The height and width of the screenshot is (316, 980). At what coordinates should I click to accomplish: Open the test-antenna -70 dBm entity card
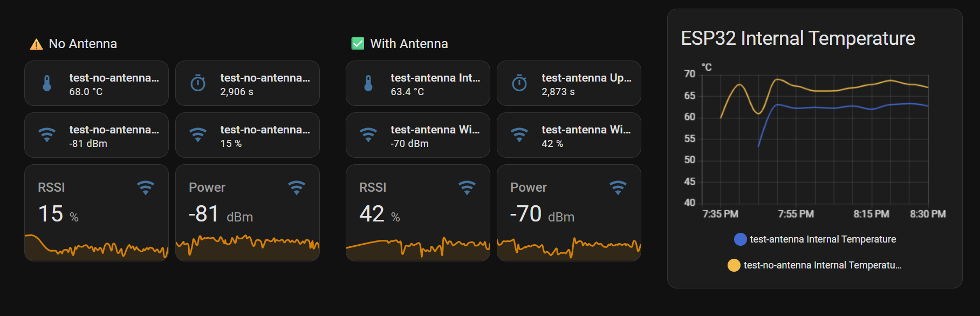pyautogui.click(x=417, y=135)
